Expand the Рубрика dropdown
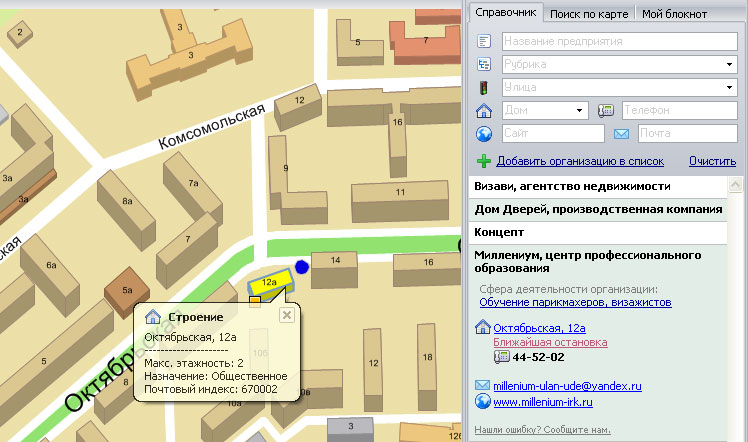 (729, 64)
